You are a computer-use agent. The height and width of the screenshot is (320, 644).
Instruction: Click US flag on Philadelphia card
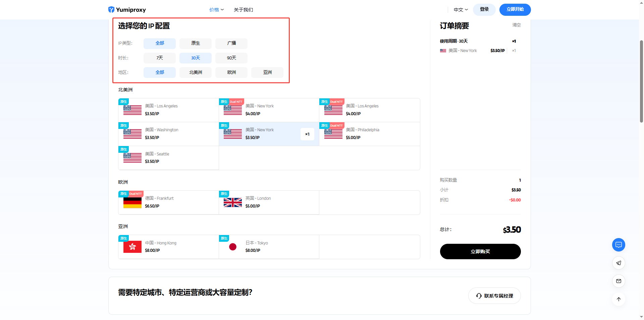click(333, 134)
